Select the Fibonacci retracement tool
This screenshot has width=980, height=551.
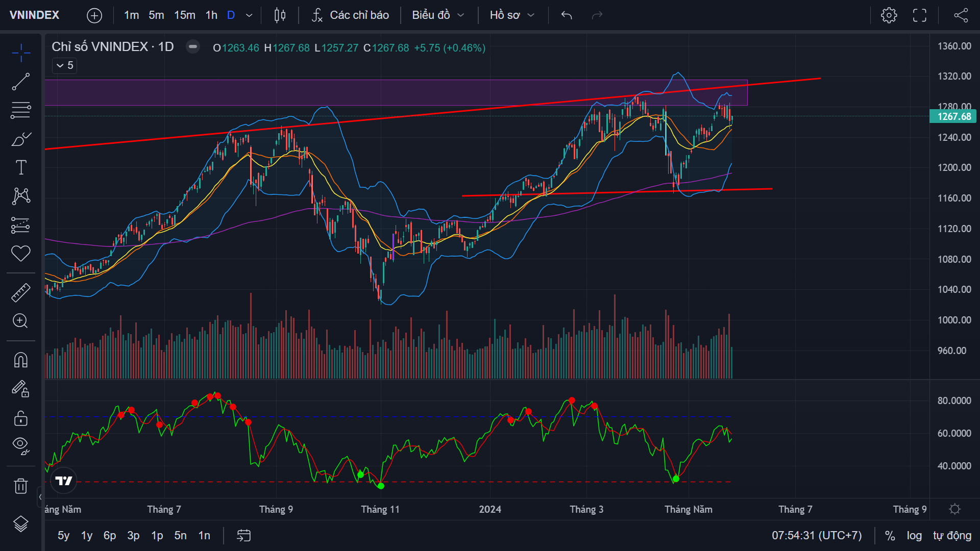[21, 110]
